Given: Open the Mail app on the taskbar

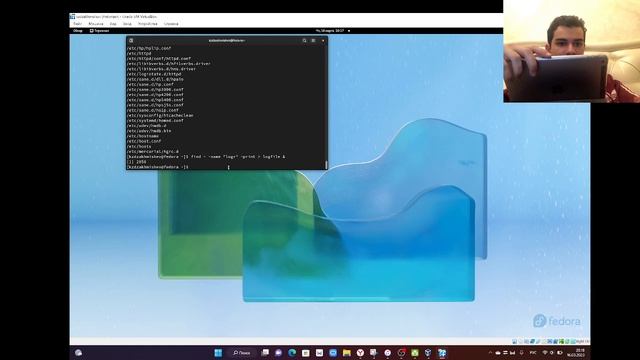Looking at the screenshot, I should click(320, 353).
